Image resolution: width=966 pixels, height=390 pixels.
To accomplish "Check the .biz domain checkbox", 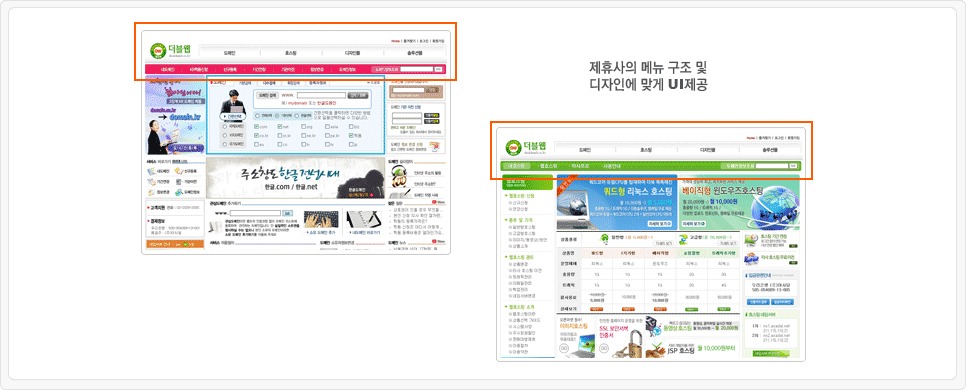I will pyautogui.click(x=351, y=127).
